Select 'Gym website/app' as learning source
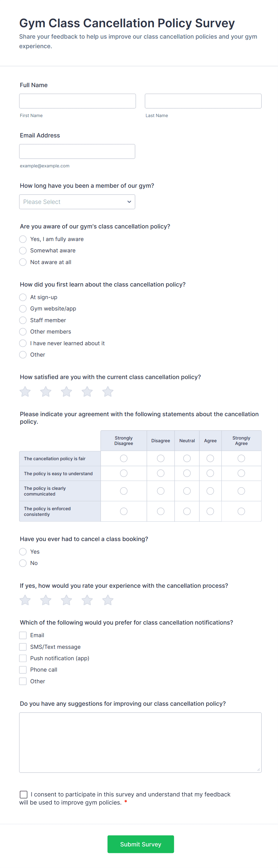 tap(22, 309)
